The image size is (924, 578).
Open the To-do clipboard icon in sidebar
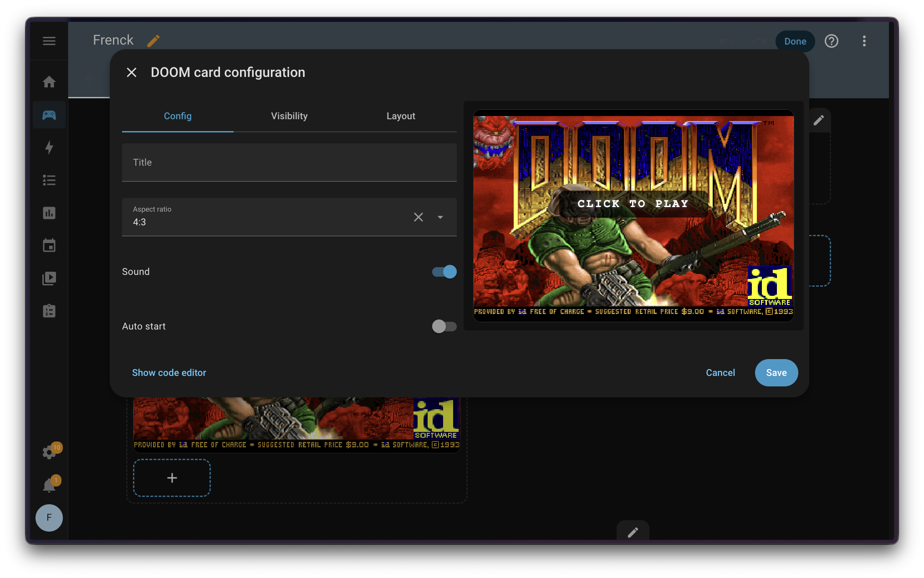click(x=49, y=311)
